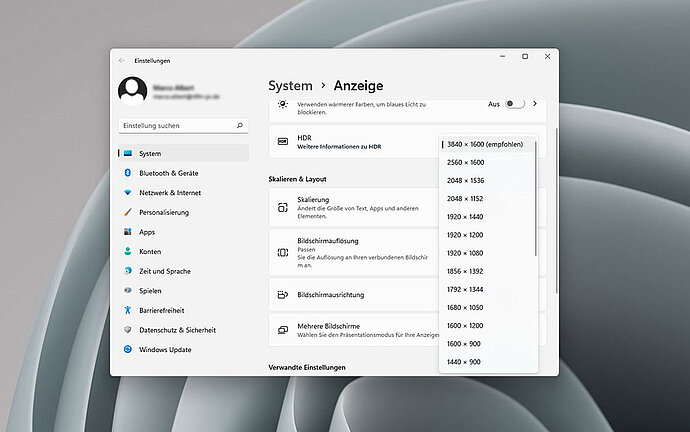Open the System settings category

point(183,153)
